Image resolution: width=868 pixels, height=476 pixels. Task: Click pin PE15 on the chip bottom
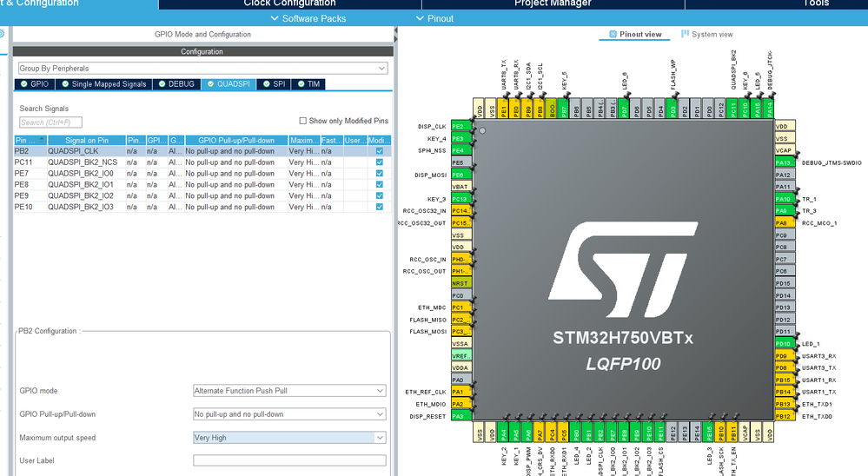(709, 433)
